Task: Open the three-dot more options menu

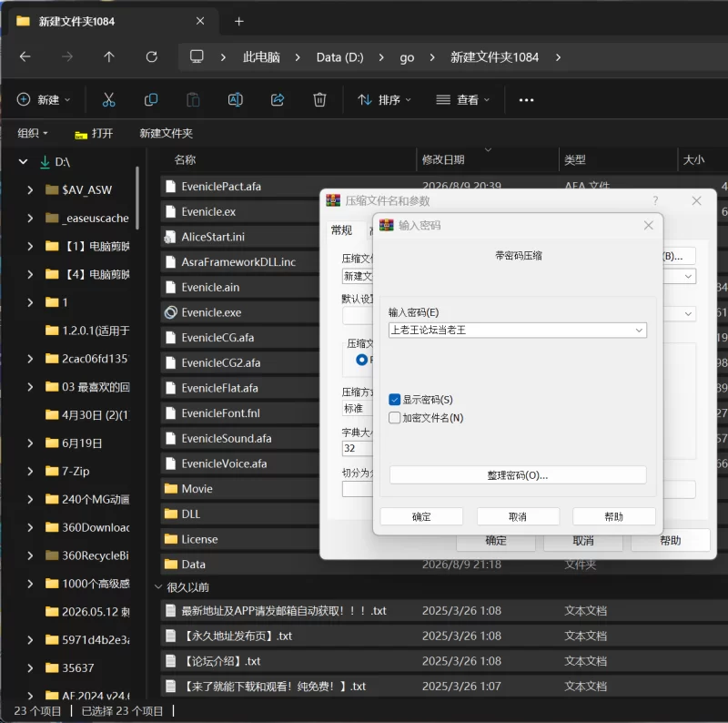Action: click(526, 100)
